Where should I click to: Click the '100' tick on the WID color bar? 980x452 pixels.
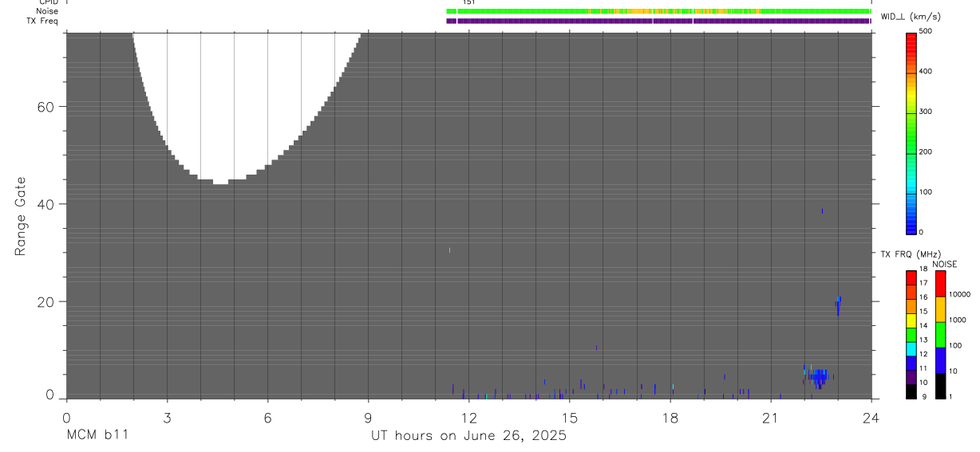coord(926,192)
